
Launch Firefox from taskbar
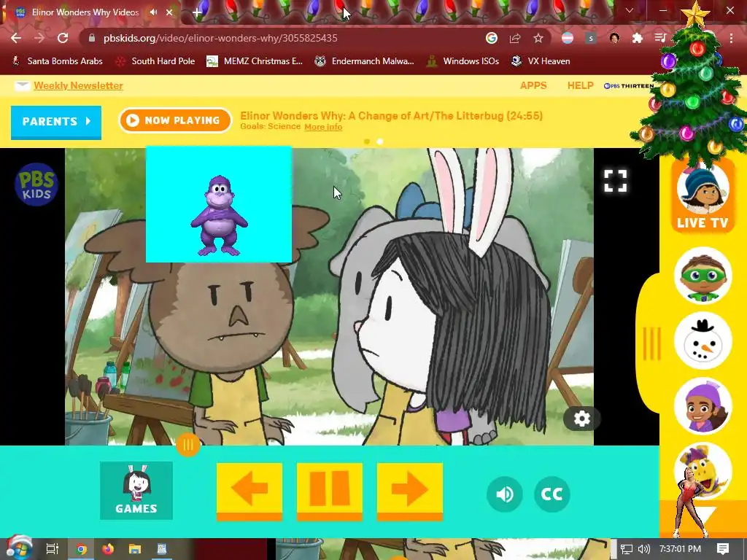108,549
